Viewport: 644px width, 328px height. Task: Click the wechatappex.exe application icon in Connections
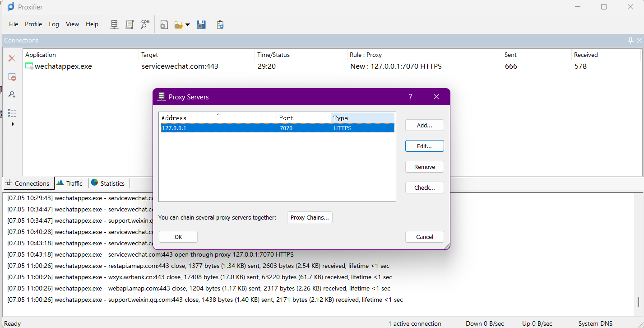pos(29,66)
